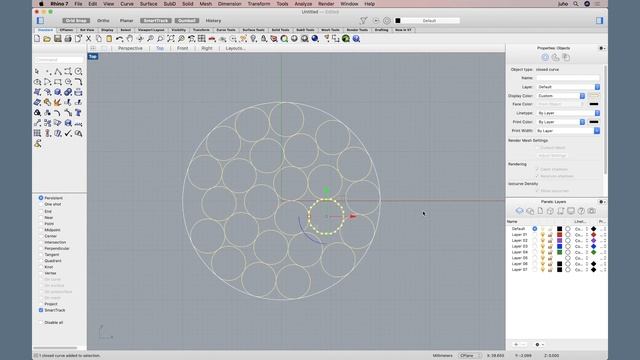Open a file with the folder icon
Screen dimensions: 640x360
[47, 39]
